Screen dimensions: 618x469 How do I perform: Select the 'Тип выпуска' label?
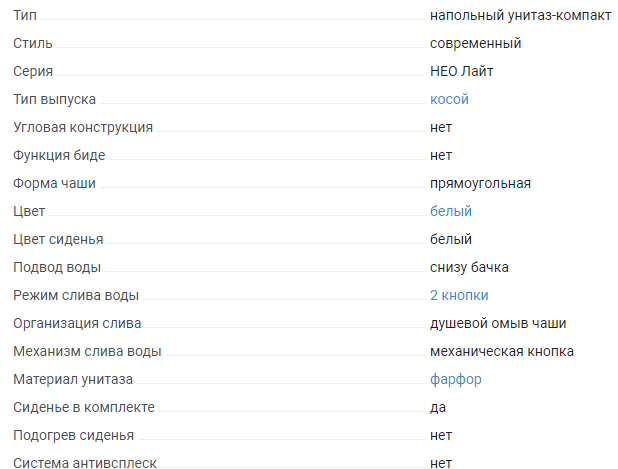tap(54, 99)
